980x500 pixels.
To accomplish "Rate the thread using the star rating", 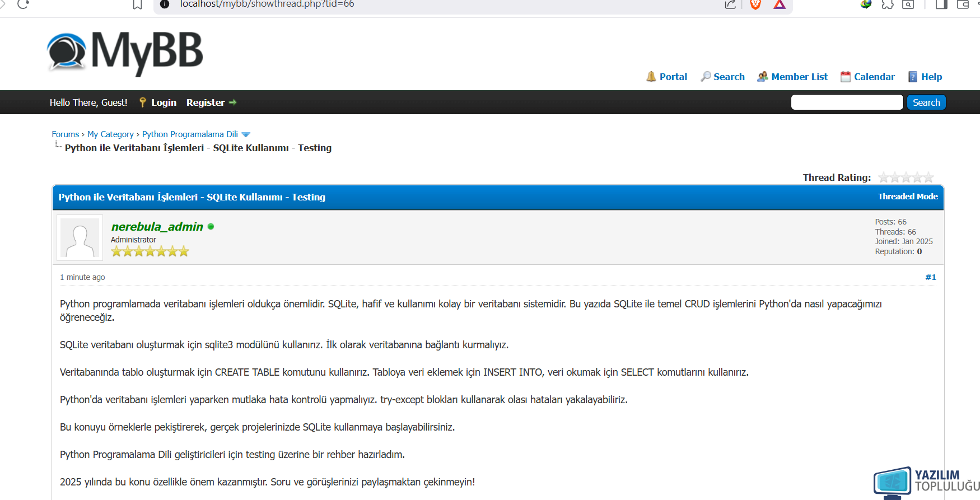I will (906, 177).
